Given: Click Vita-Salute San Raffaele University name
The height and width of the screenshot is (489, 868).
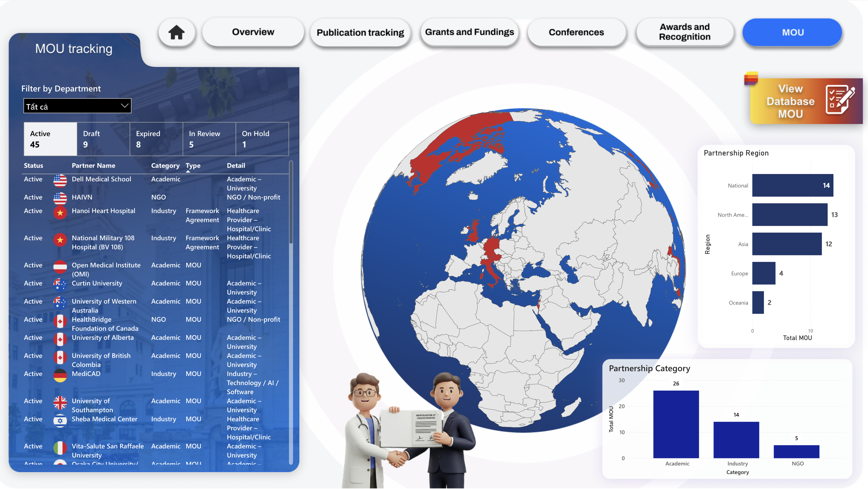Looking at the screenshot, I should point(108,451).
